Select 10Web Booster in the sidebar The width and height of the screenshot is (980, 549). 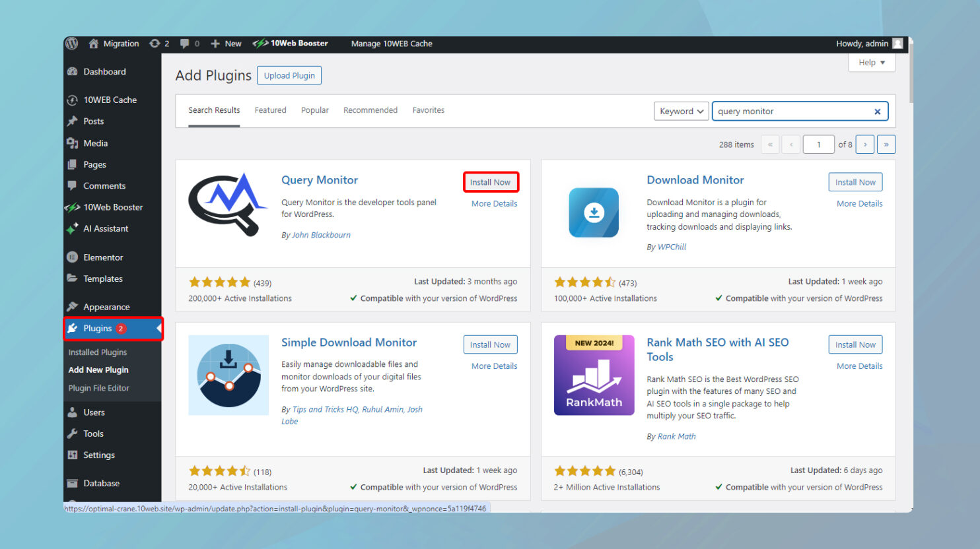pyautogui.click(x=110, y=207)
